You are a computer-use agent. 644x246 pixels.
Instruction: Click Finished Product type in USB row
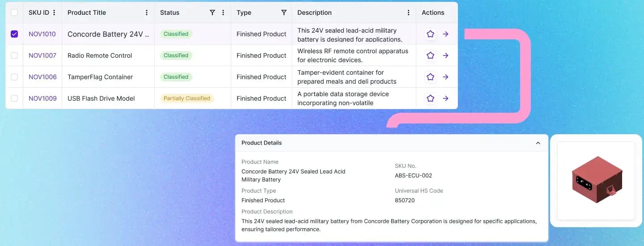261,98
